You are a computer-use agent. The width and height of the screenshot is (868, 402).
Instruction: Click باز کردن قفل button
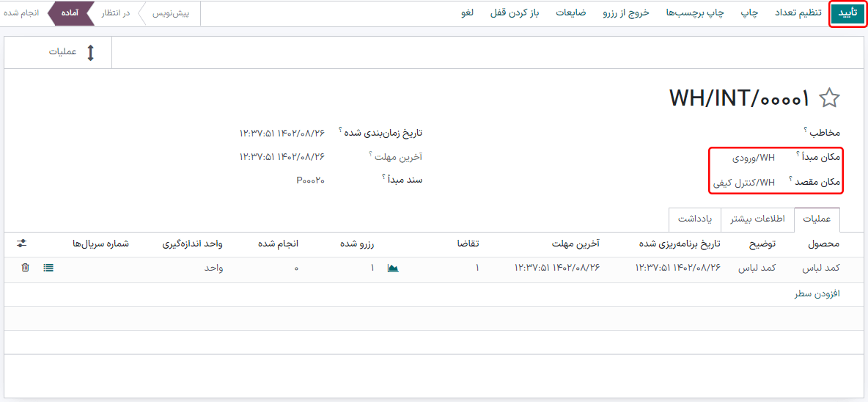[514, 13]
